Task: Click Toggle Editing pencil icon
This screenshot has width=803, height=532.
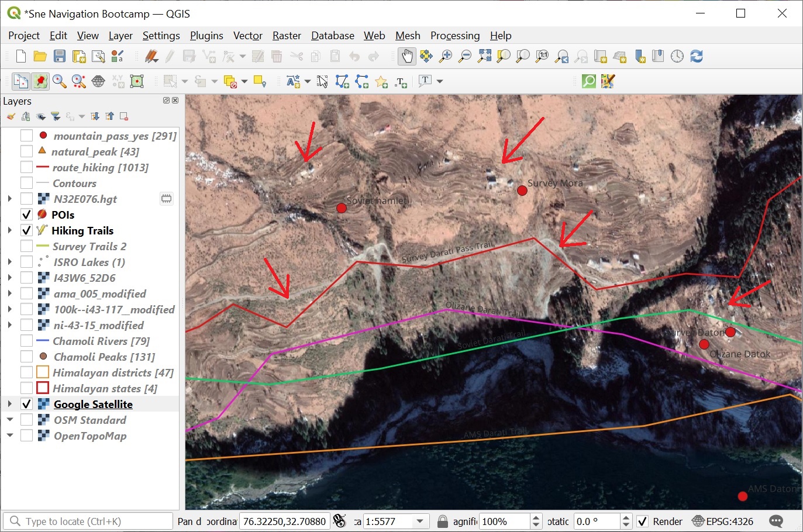Action: pos(170,56)
